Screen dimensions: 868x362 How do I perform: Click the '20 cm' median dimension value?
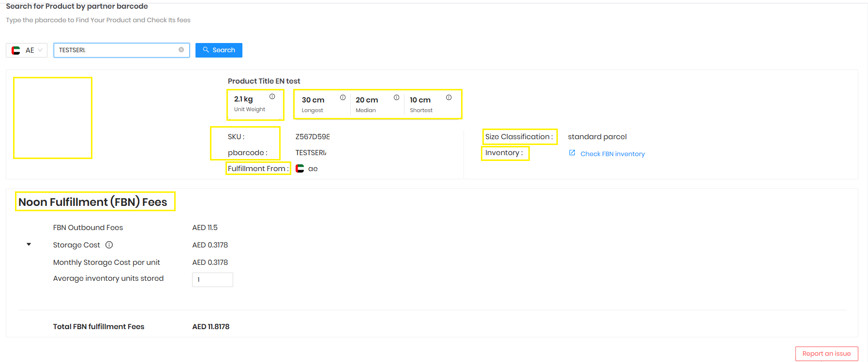coord(367,100)
